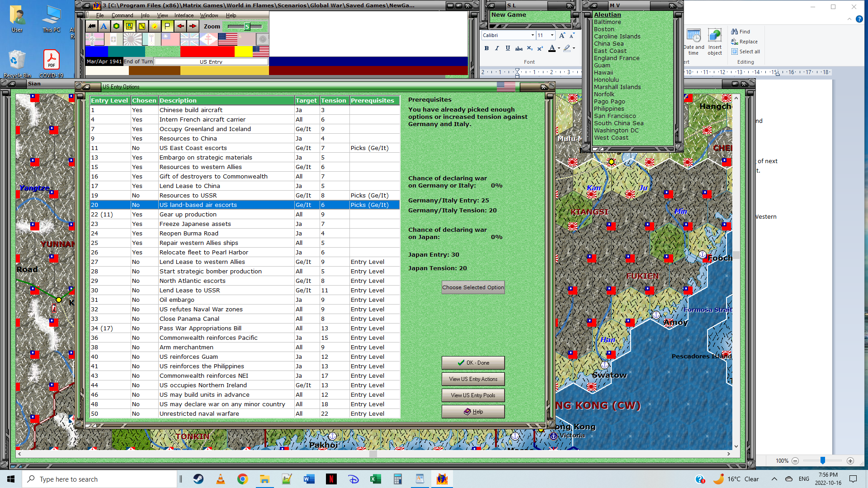Expand the font color dropdown arrow

tap(559, 48)
